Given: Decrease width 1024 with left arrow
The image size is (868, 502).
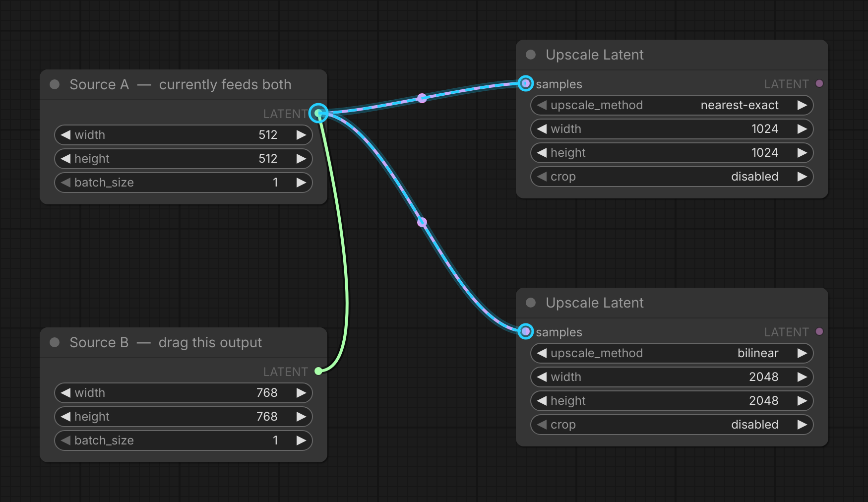Looking at the screenshot, I should [542, 129].
